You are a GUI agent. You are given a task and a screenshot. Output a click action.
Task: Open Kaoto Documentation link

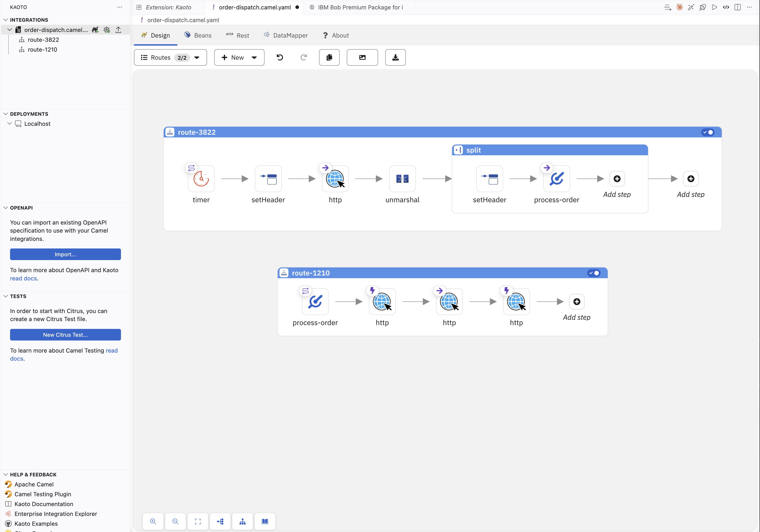point(44,504)
